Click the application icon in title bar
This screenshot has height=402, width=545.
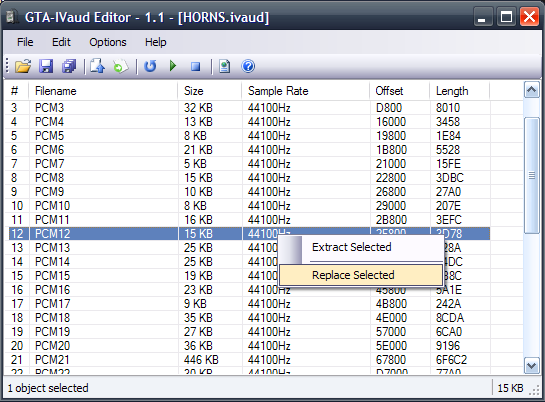[x=11, y=17]
